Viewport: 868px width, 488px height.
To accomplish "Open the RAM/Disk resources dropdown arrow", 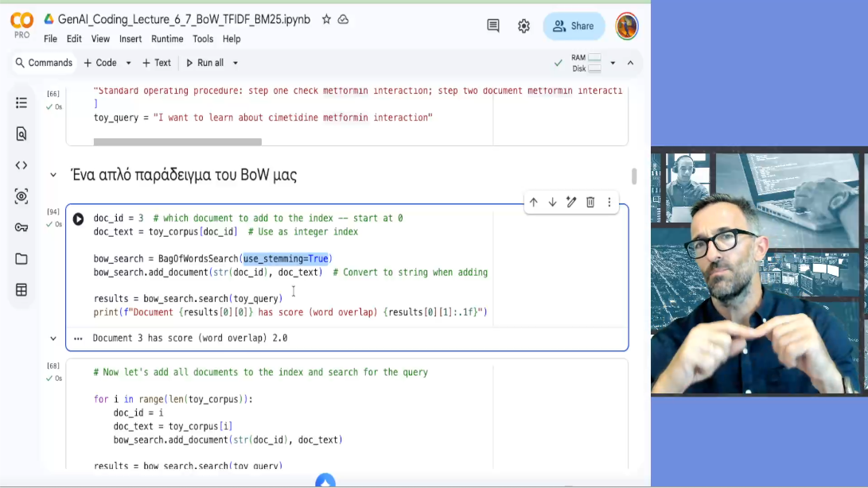I will 613,63.
